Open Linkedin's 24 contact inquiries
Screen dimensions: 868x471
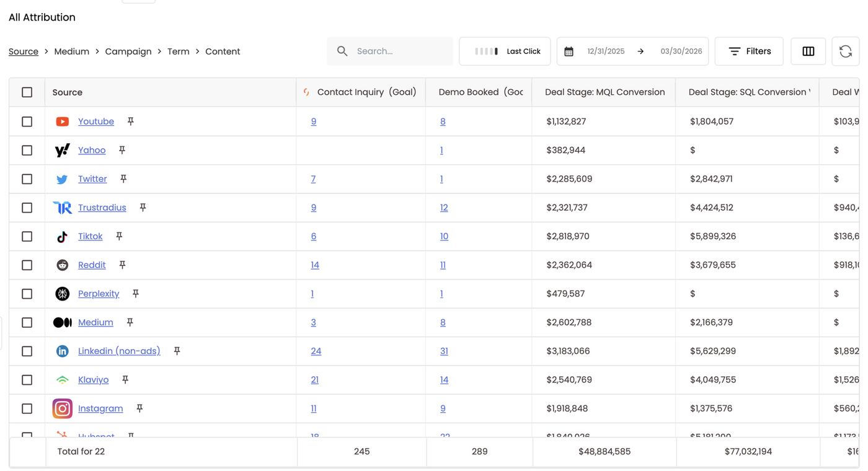316,351
